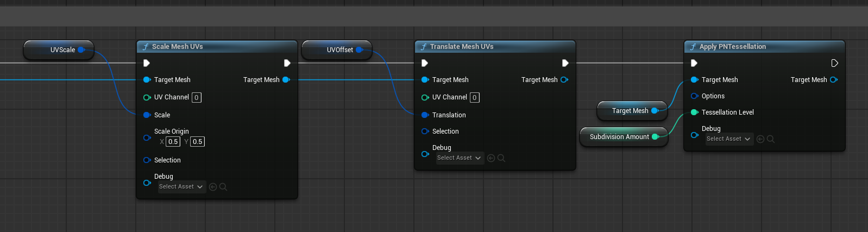Click the Options input pin on Apply PNTessellation

point(694,96)
